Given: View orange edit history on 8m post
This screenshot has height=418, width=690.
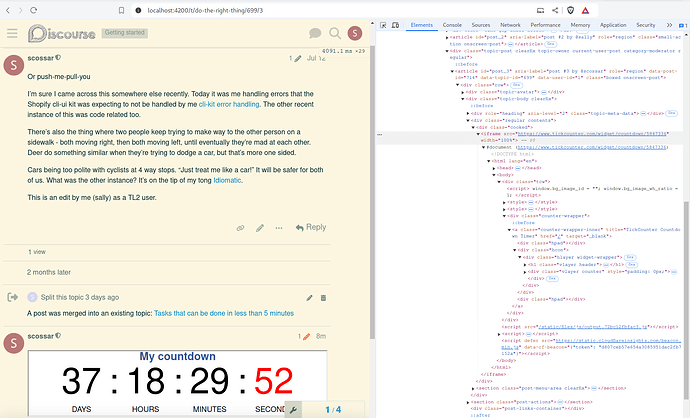Looking at the screenshot, I should pos(304,336).
